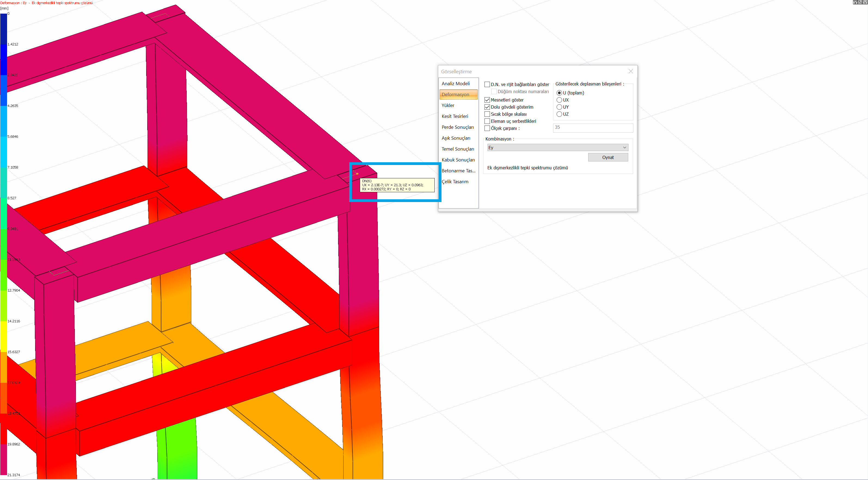
Task: Click the funnel filter icon
Action: point(855,2)
